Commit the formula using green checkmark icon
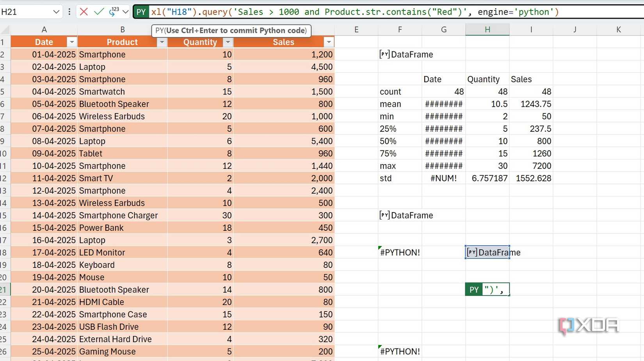Screen dimensions: 644x361 click(x=99, y=11)
